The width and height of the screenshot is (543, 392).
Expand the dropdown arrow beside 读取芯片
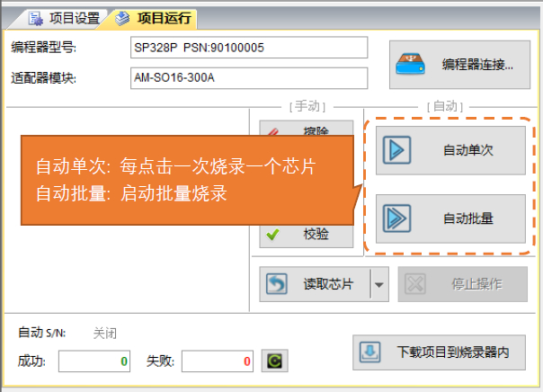pos(378,285)
